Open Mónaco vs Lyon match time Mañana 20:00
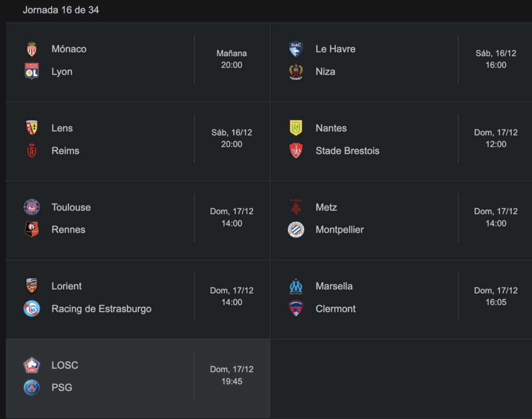Image resolution: width=532 pixels, height=419 pixels. coord(232,59)
